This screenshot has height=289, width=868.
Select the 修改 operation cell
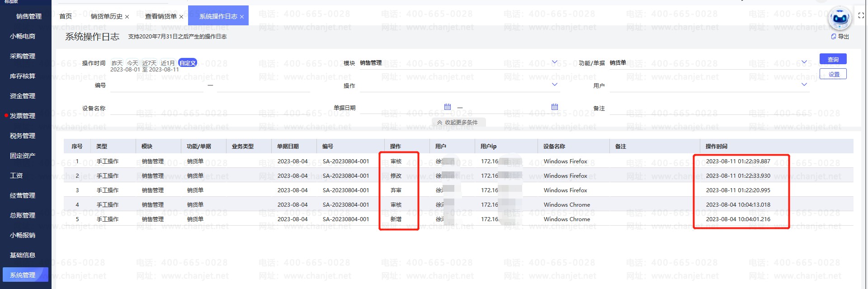(x=396, y=176)
